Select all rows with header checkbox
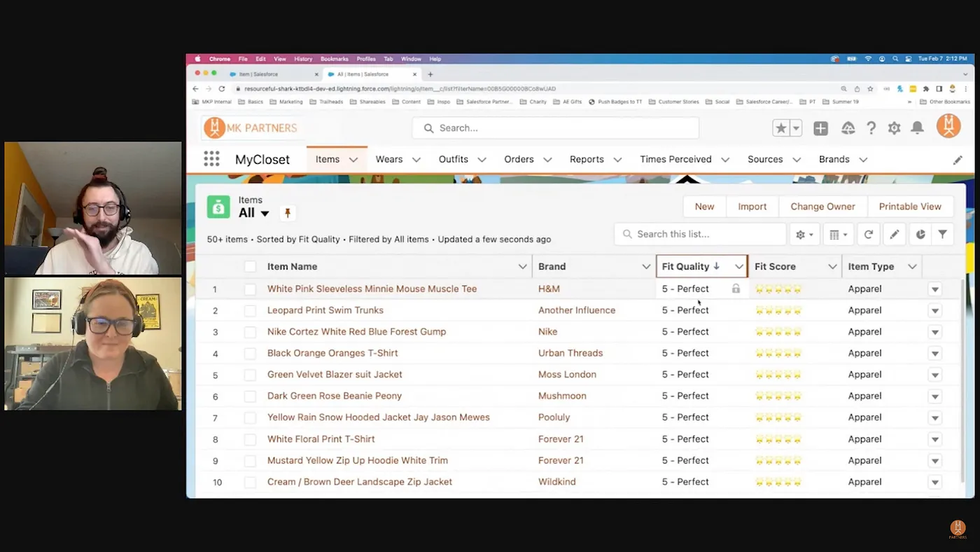The width and height of the screenshot is (980, 552). 250,266
